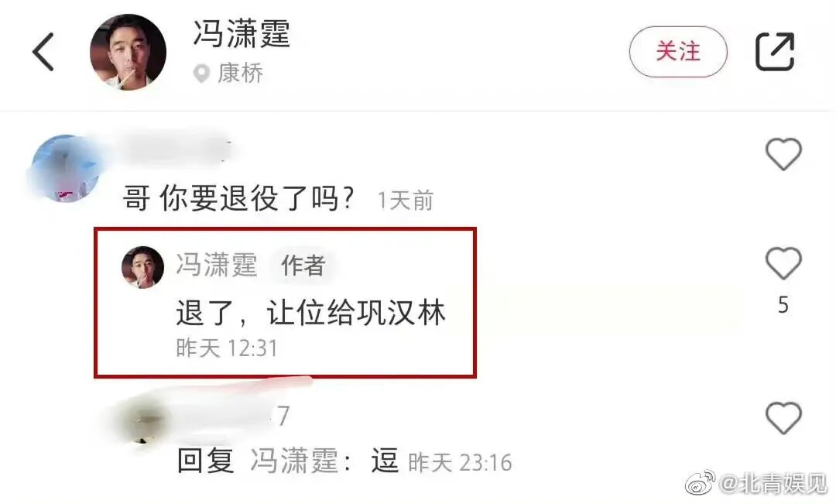Tap the back arrow icon
Image resolution: width=836 pixels, height=504 pixels.
43,52
